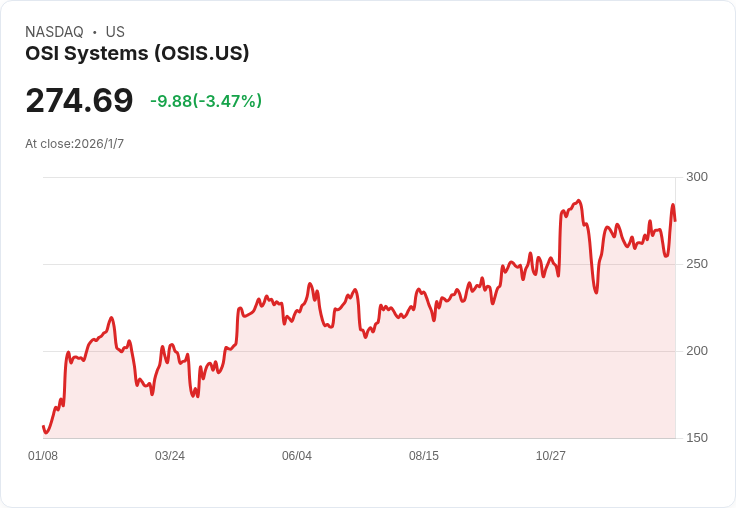The height and width of the screenshot is (508, 736).
Task: Click the US market label
Action: (115, 32)
